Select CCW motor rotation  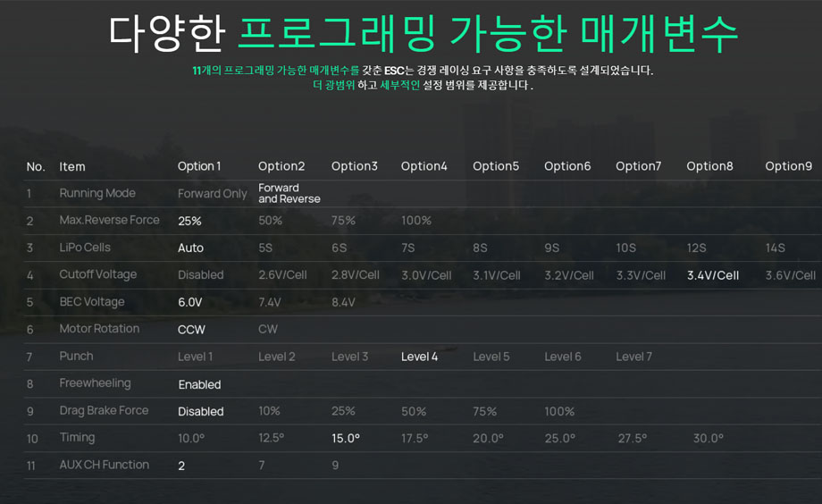coord(191,330)
